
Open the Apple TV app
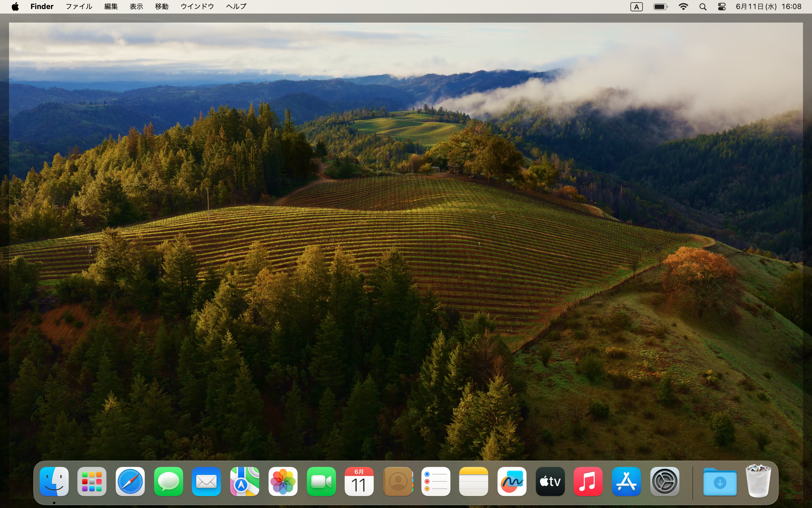click(x=550, y=481)
